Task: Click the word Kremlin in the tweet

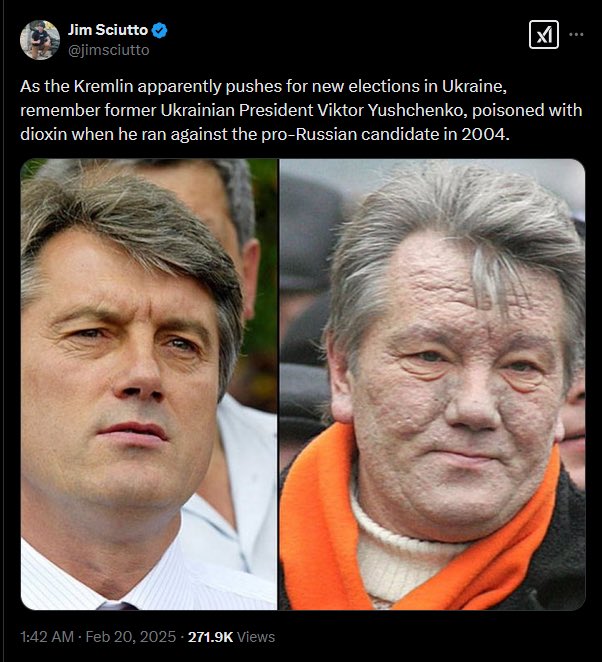Action: (x=103, y=86)
